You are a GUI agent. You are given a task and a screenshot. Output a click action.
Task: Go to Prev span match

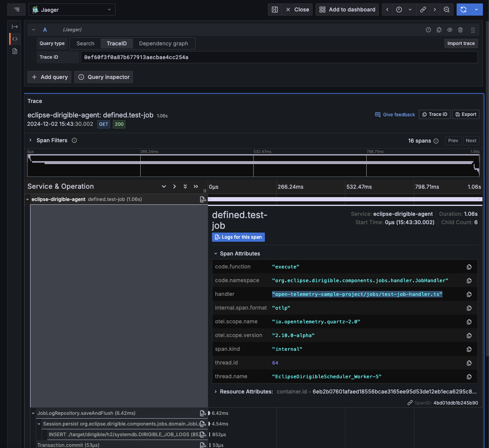[453, 141]
